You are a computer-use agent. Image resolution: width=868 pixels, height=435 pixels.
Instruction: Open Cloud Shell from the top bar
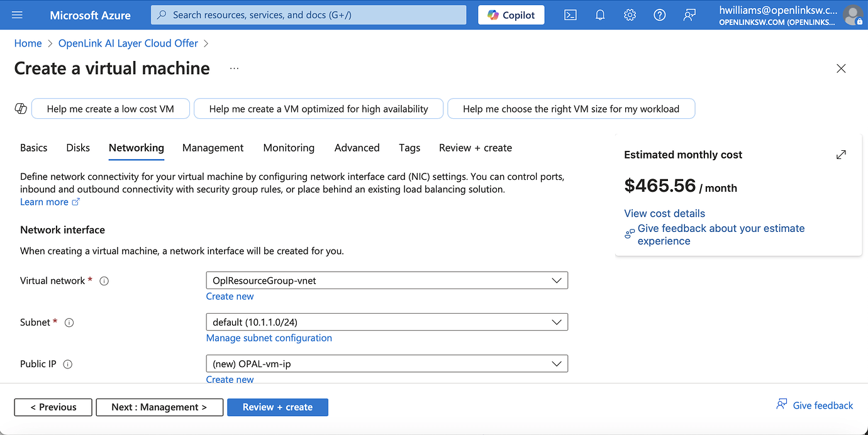tap(570, 15)
